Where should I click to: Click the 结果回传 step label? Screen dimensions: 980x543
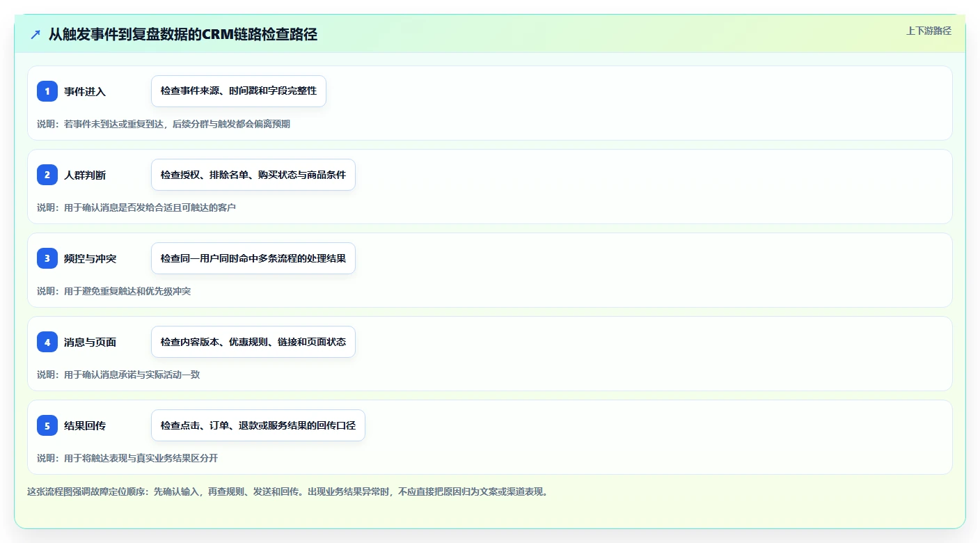tap(85, 425)
